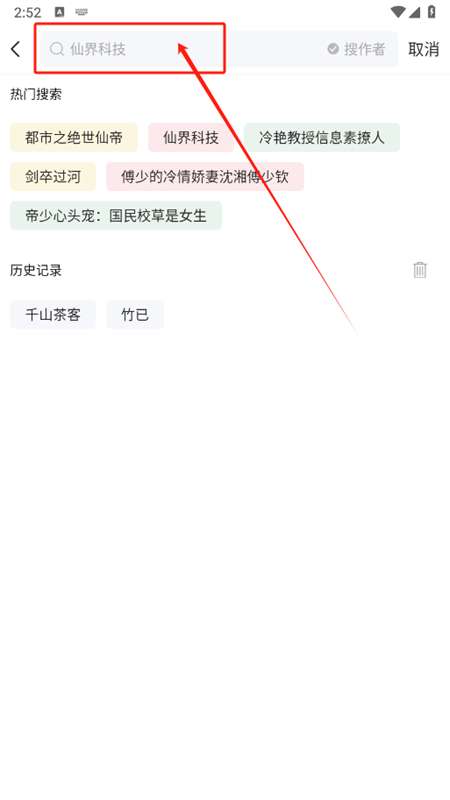Viewport: 450px width, 800px height.
Task: Focus the 仙界科技 search input field
Action: [218, 49]
